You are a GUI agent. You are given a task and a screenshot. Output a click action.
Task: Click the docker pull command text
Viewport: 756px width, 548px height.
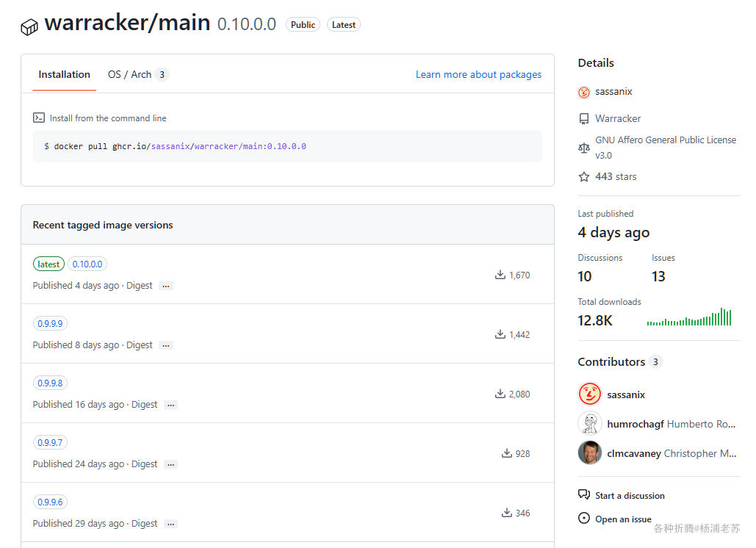pos(175,146)
